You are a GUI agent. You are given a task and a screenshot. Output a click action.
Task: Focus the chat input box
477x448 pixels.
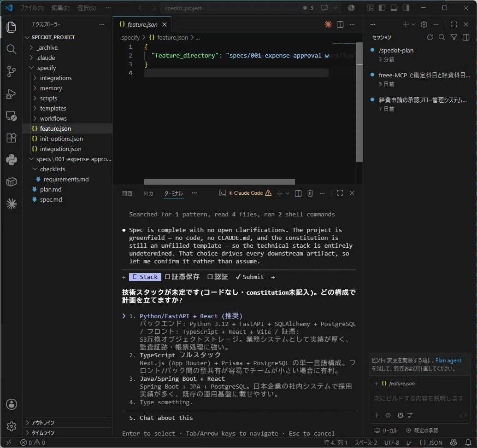(x=419, y=398)
